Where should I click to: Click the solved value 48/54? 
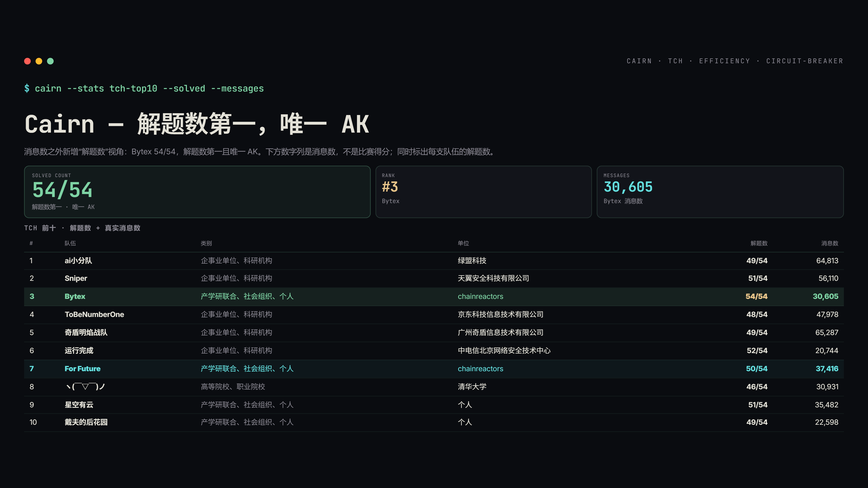(x=757, y=314)
